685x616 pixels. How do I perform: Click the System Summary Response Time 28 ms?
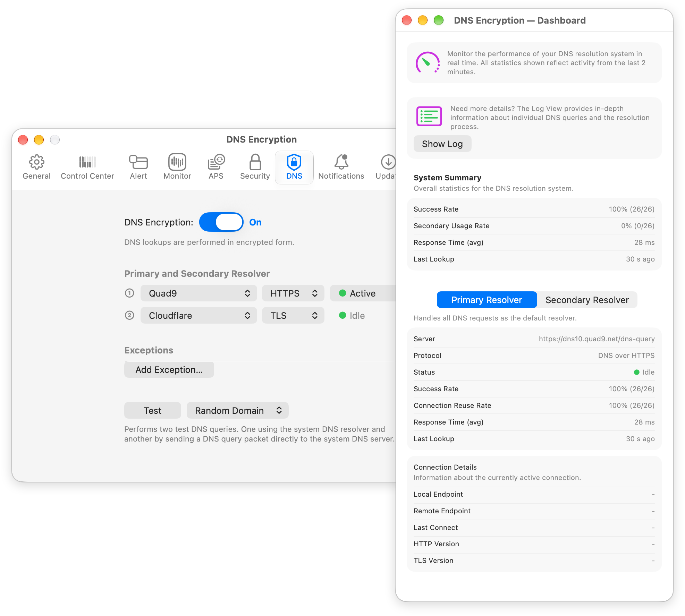pos(644,242)
